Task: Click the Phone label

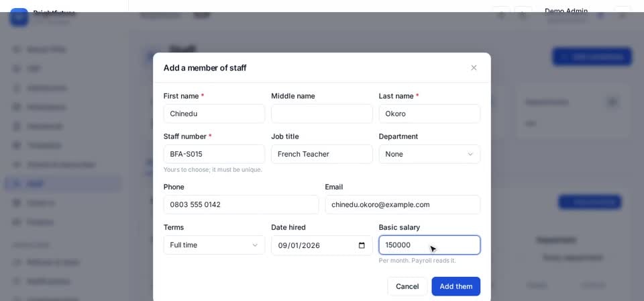Action: pos(174,187)
